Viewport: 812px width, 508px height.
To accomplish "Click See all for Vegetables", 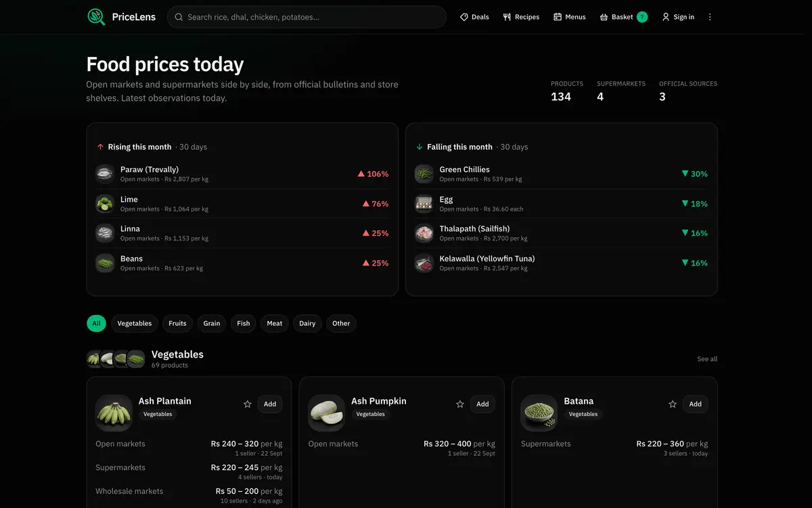I will point(707,359).
